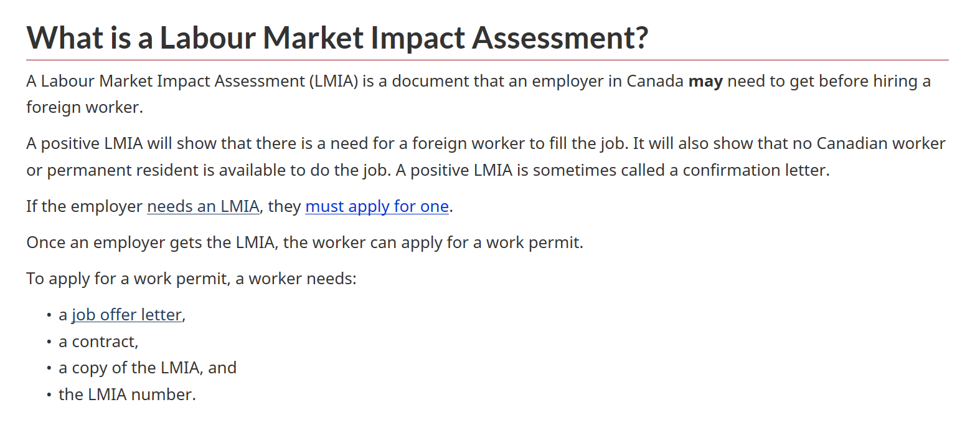Click "foreign worker." ending the first paragraph
This screenshot has height=445, width=980.
click(x=85, y=107)
